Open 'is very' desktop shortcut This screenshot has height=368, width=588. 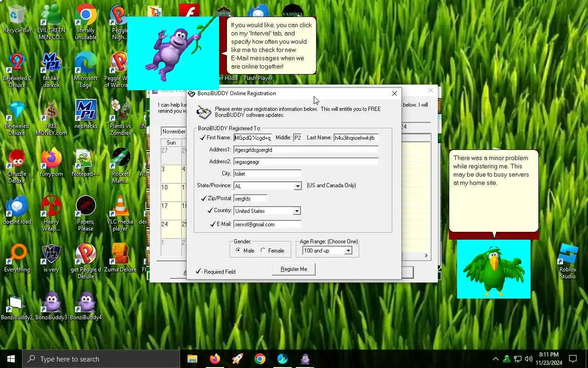[51, 258]
